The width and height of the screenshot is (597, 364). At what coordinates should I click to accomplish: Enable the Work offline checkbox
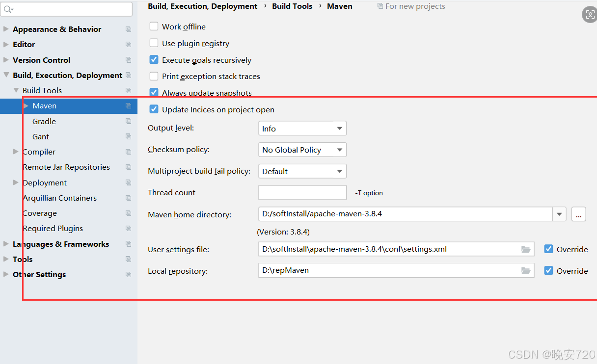154,26
